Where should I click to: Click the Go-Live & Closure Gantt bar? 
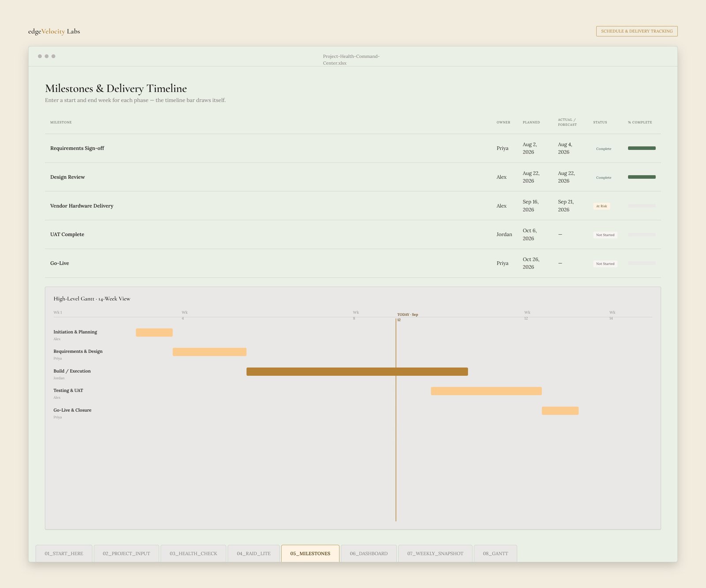click(560, 411)
